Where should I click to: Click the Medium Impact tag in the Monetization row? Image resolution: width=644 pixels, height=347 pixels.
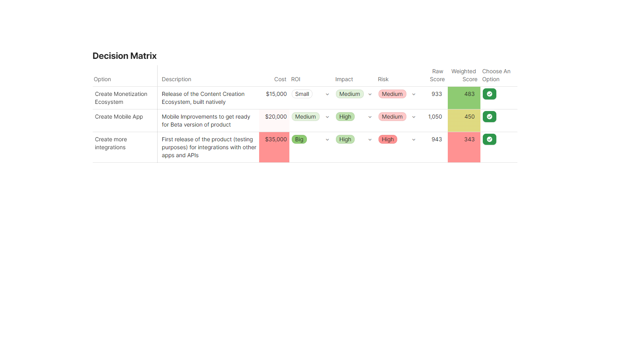coord(349,94)
